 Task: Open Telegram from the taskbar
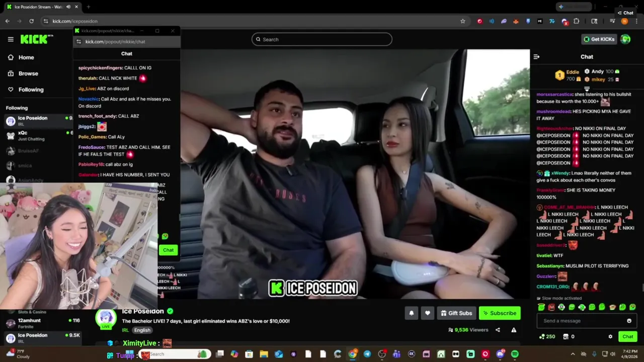tap(367, 354)
